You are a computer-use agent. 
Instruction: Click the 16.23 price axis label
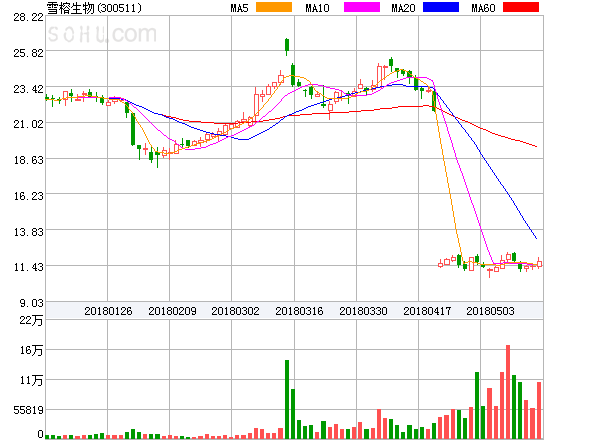tap(28, 196)
